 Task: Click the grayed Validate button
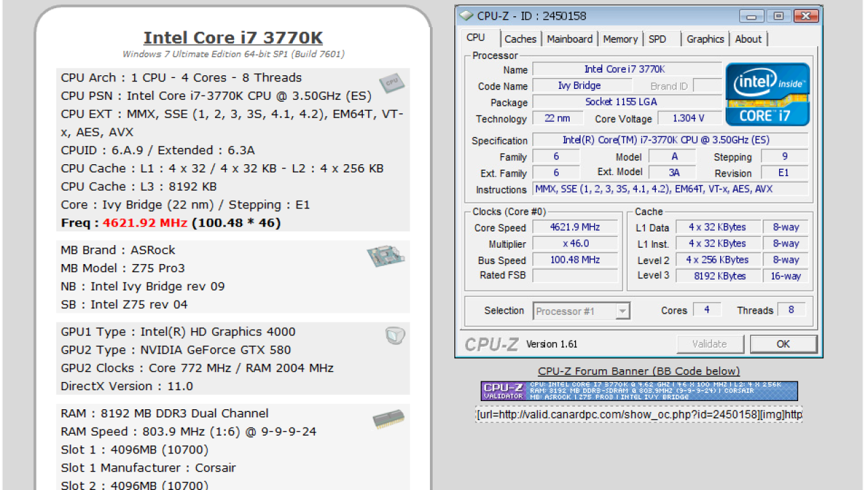[709, 344]
